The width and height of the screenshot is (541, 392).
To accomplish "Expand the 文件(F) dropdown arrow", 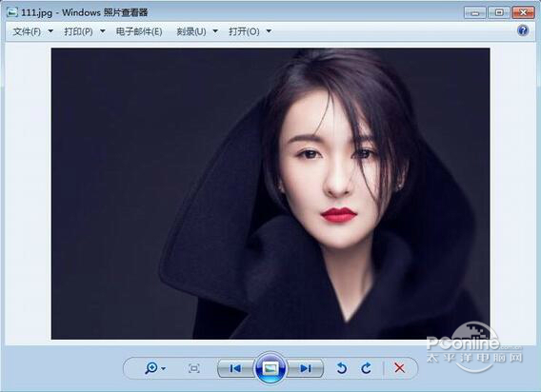I will (x=50, y=31).
